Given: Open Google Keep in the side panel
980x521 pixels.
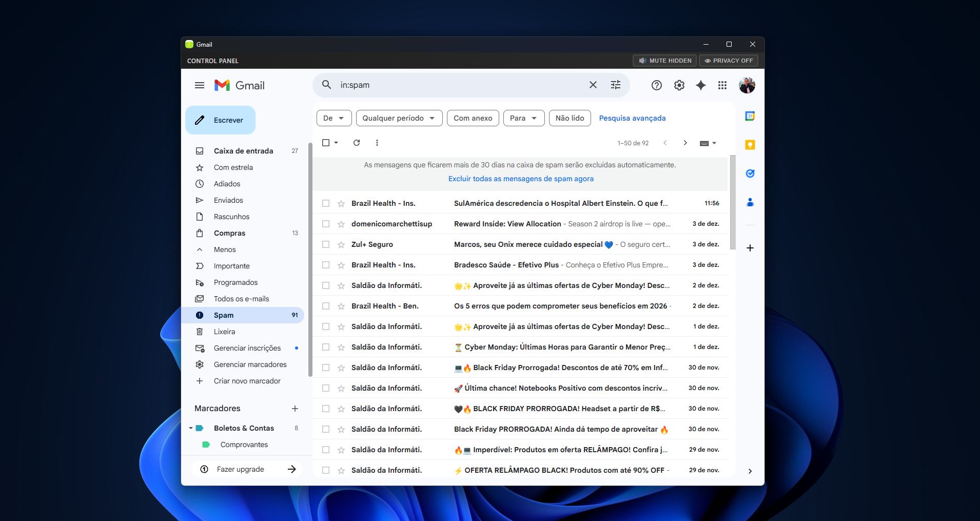Looking at the screenshot, I should [x=750, y=145].
